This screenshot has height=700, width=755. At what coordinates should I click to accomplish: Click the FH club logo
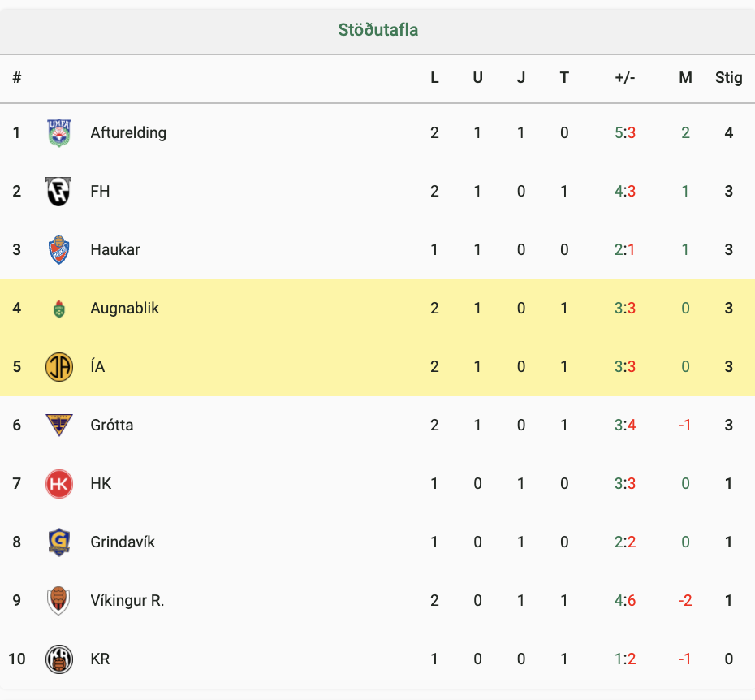[58, 192]
